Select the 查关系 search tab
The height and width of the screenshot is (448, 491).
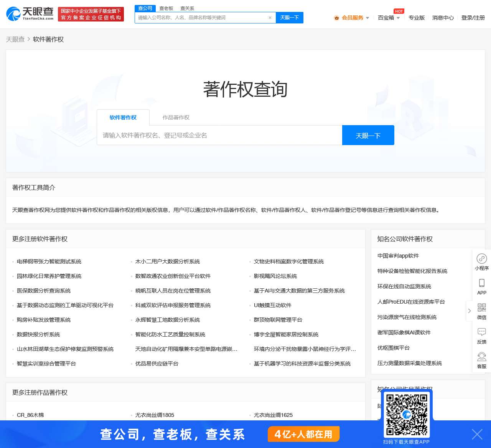(x=187, y=8)
